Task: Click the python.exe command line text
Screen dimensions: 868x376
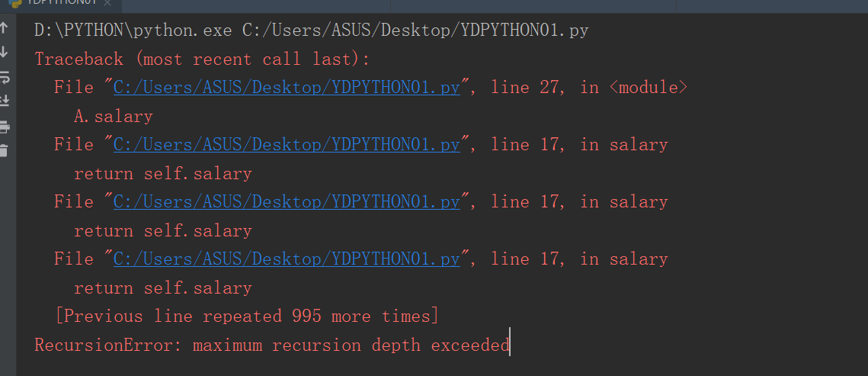Action: [311, 31]
